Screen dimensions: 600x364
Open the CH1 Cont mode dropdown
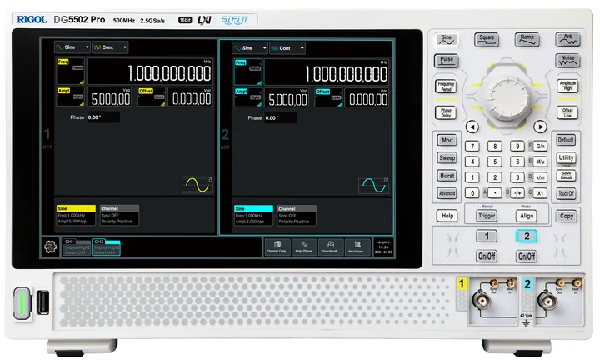(x=110, y=47)
